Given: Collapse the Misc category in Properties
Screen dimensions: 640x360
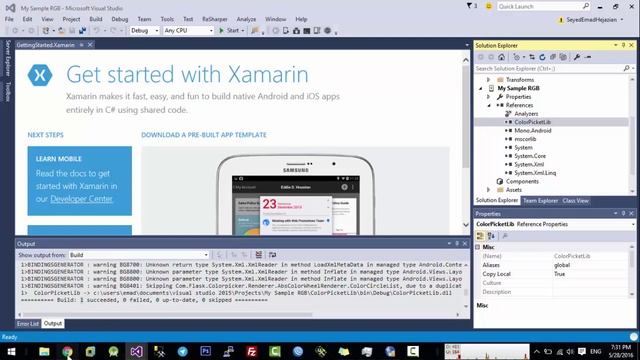Looking at the screenshot, I should [x=478, y=247].
